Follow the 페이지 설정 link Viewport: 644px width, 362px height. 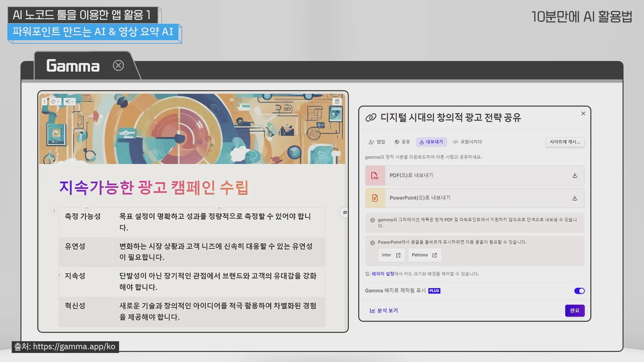(383, 274)
